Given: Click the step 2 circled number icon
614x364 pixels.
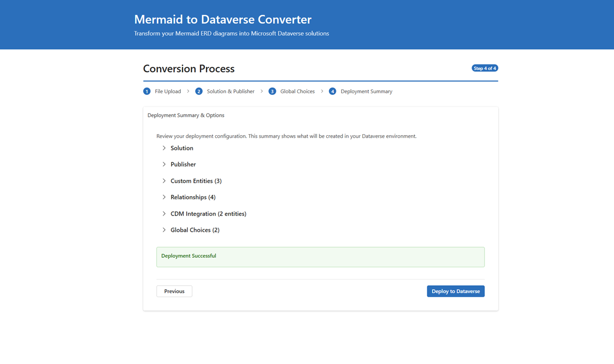Looking at the screenshot, I should (199, 91).
